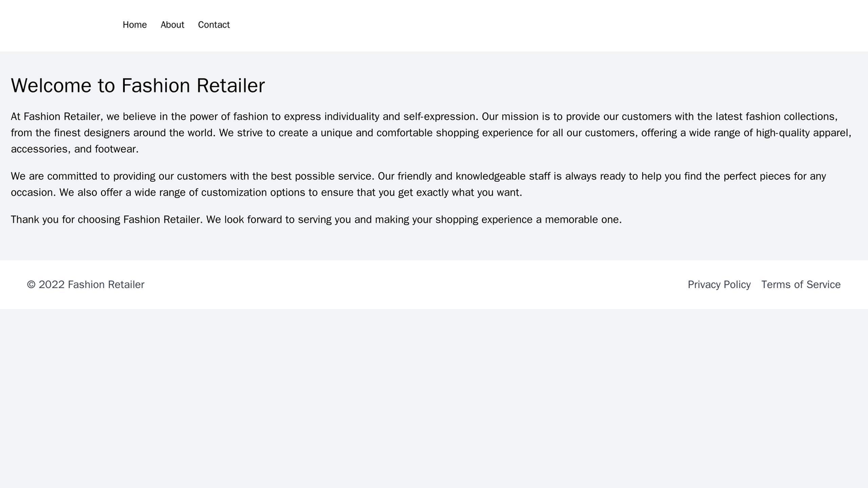The height and width of the screenshot is (488, 868).
Task: Click the © 2022 Fashion Retailer copyright text
Action: pos(85,285)
